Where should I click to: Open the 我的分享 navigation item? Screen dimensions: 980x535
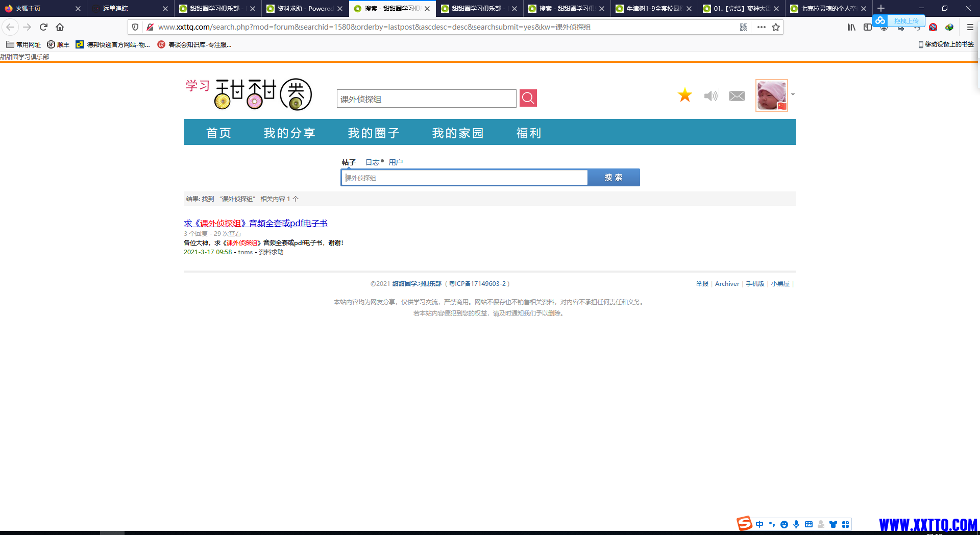coord(289,133)
